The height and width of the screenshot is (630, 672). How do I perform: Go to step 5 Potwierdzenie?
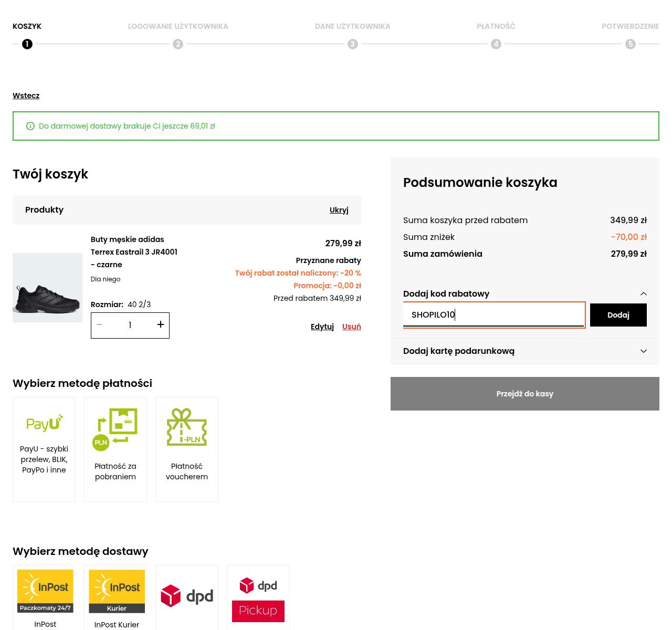coord(631,44)
